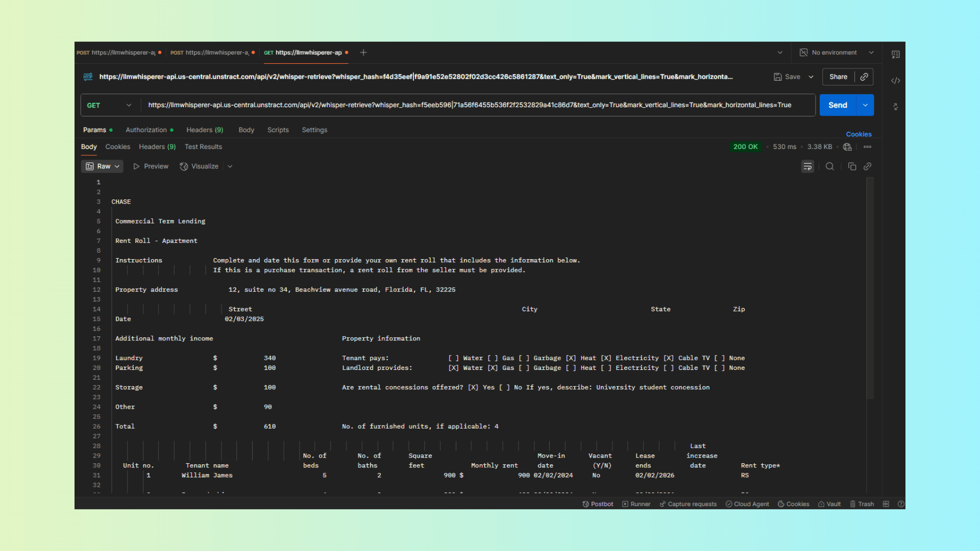
Task: Click the Share button
Action: 838,77
